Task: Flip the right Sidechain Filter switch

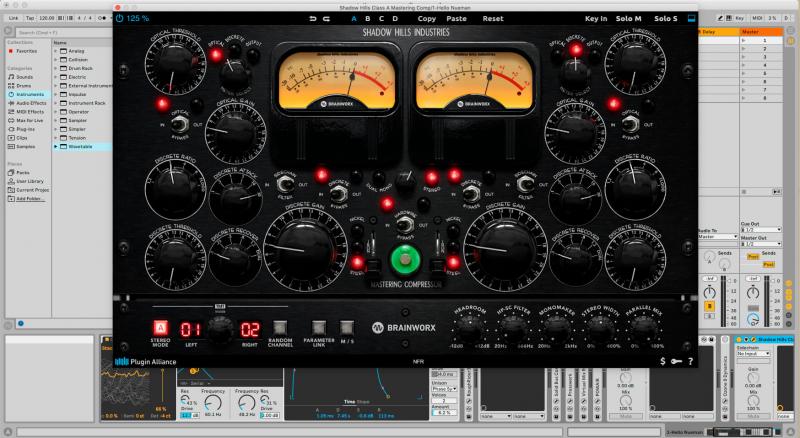Action: click(x=525, y=184)
